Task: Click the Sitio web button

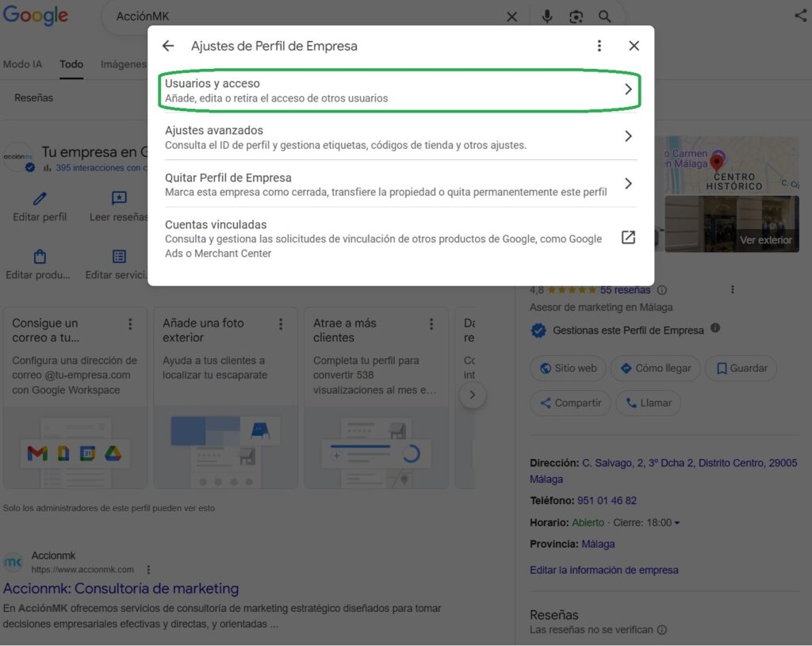Action: pos(568,369)
